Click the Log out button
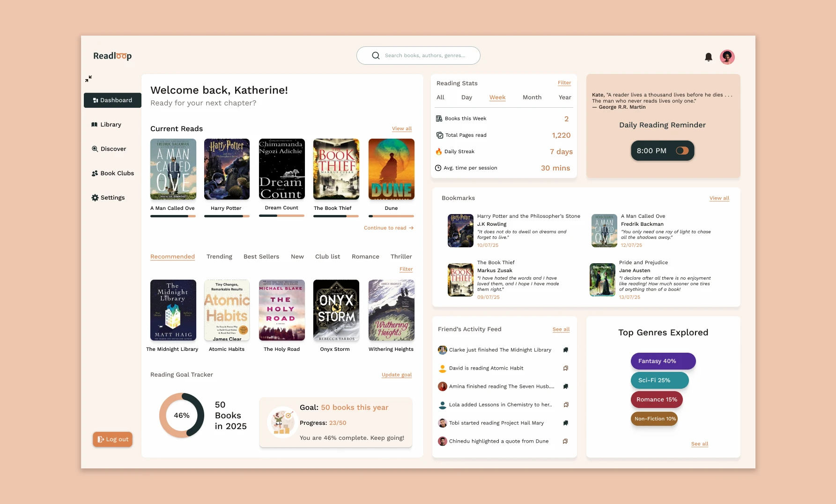This screenshot has height=504, width=836. (x=113, y=439)
